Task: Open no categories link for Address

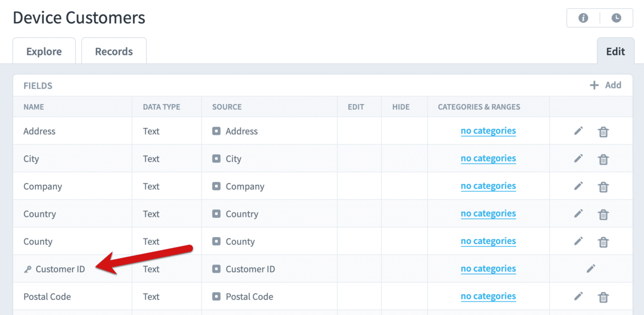Action: pyautogui.click(x=488, y=130)
